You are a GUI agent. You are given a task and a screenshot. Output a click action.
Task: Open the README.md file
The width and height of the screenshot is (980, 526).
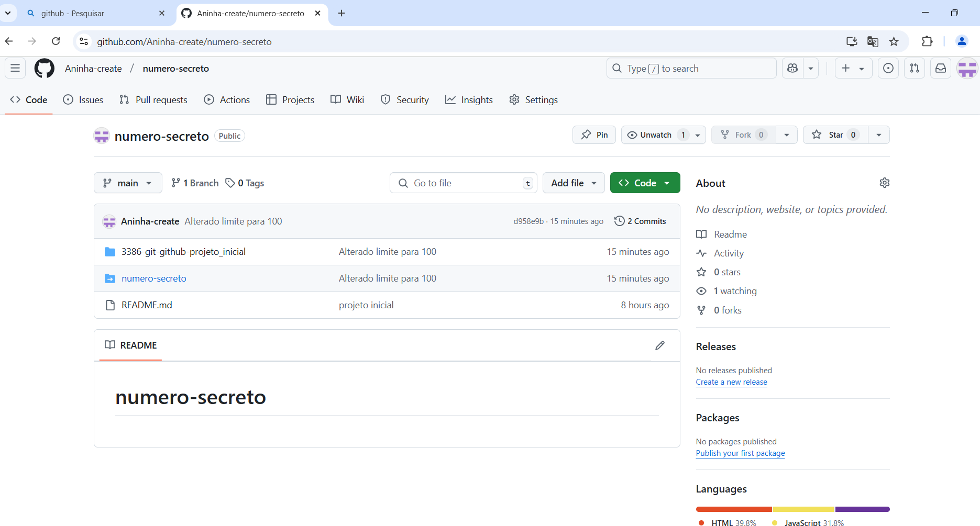coord(147,305)
